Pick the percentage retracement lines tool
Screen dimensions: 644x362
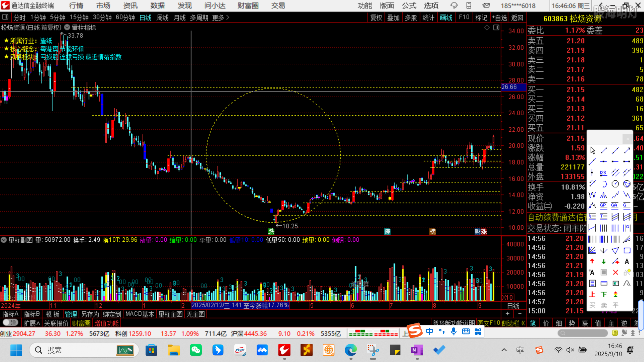(592, 217)
